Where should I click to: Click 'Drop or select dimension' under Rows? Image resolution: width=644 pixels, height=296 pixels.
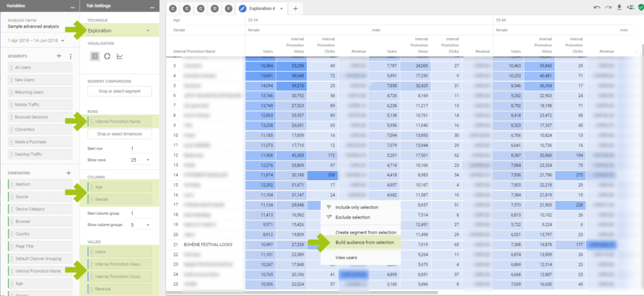tap(119, 134)
